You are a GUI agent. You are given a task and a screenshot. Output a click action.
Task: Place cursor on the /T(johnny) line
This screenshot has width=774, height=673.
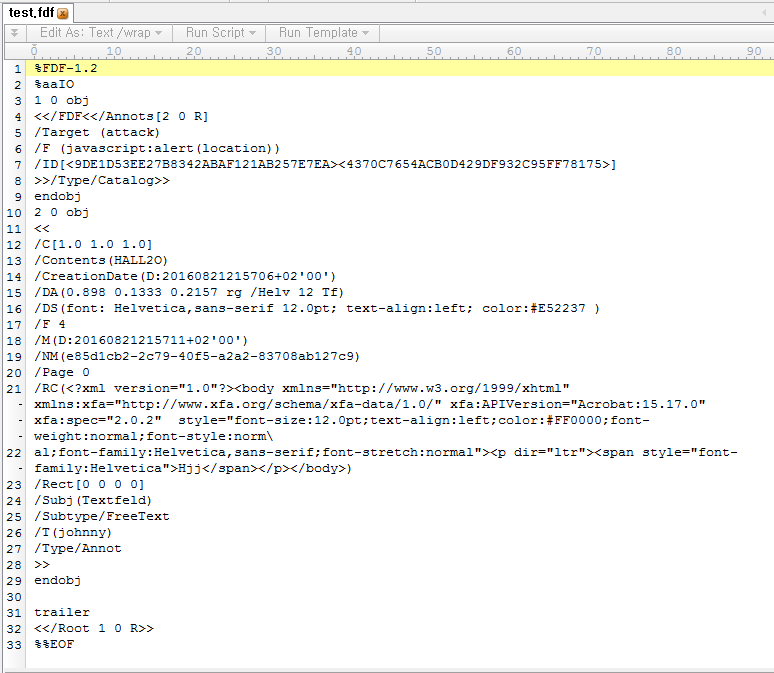pos(74,532)
